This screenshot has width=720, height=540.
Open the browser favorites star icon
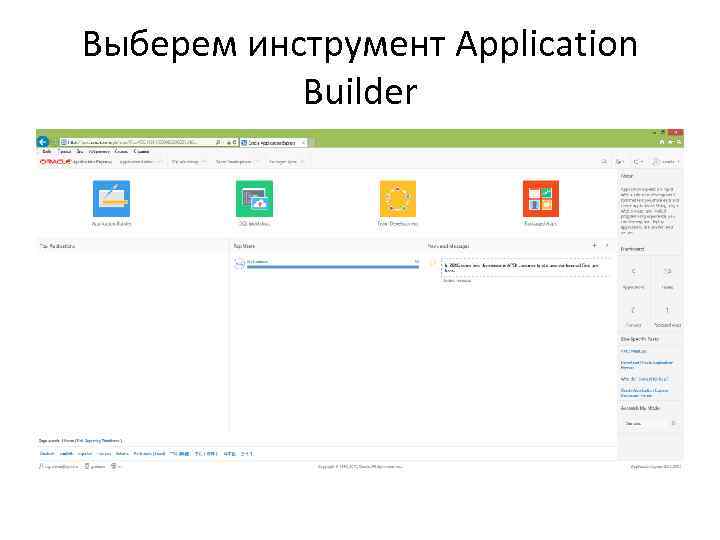click(x=670, y=142)
